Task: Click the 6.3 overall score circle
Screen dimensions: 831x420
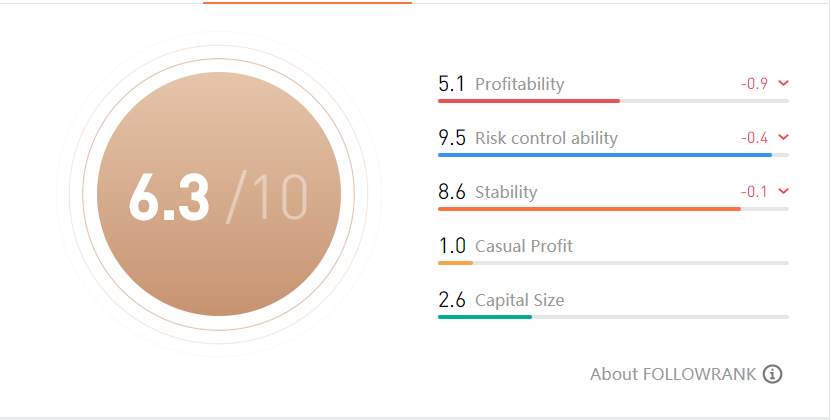Action: coord(219,194)
